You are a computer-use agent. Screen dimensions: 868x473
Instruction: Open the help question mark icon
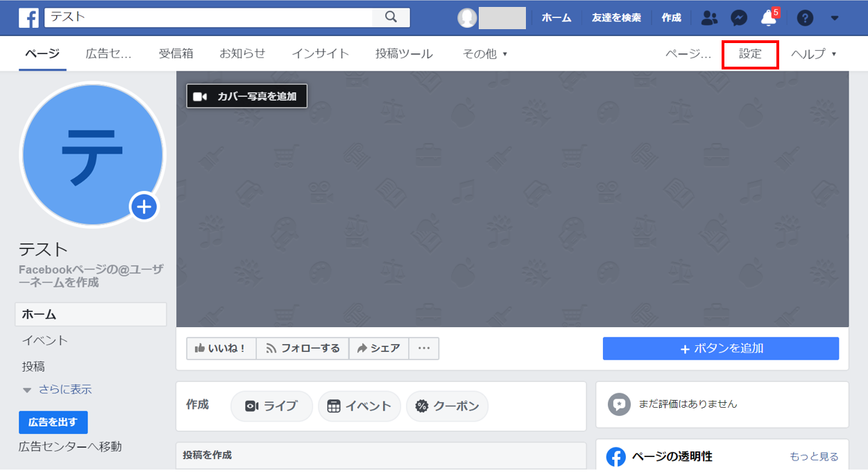805,18
